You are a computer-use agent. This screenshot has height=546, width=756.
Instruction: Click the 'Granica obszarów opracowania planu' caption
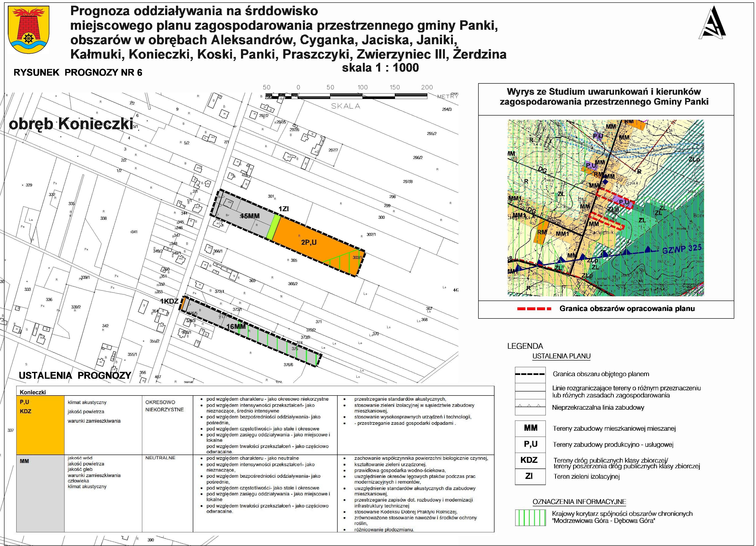click(627, 309)
